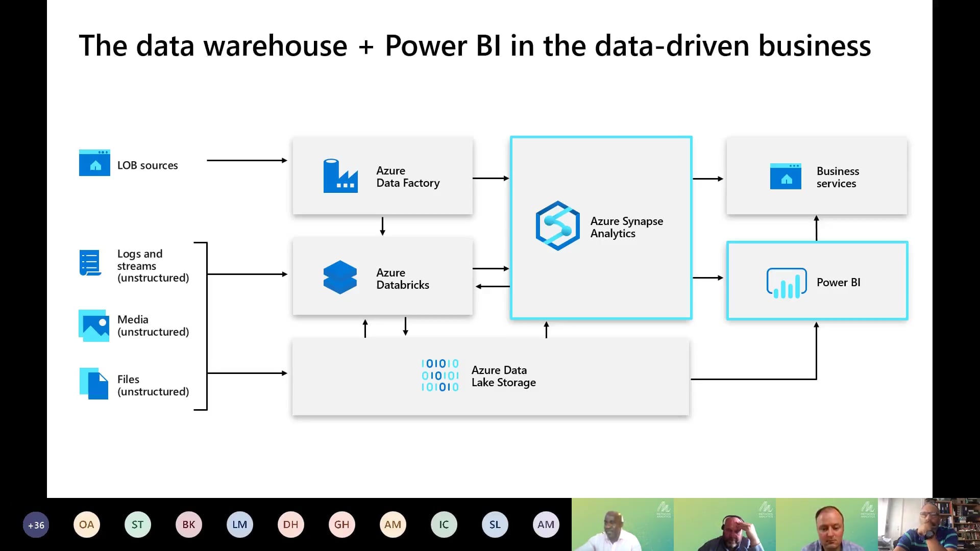Image resolution: width=980 pixels, height=551 pixels.
Task: Toggle the GH participant video
Action: coord(340,524)
